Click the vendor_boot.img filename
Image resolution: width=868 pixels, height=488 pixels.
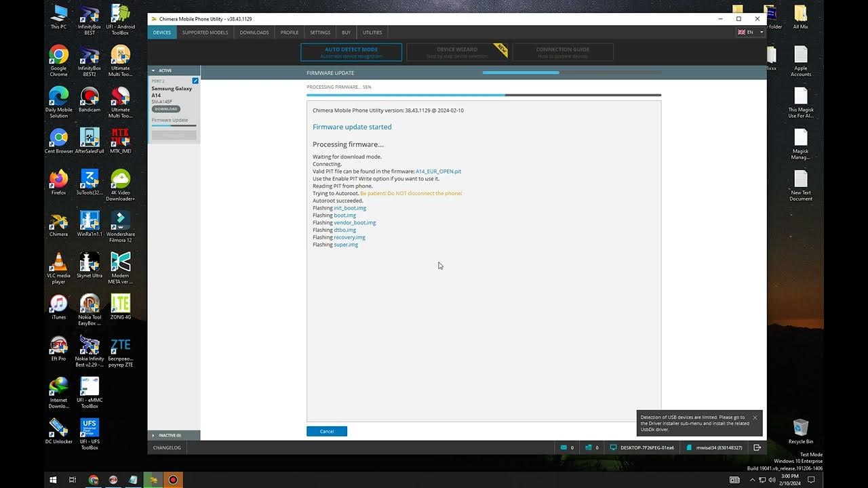point(355,223)
